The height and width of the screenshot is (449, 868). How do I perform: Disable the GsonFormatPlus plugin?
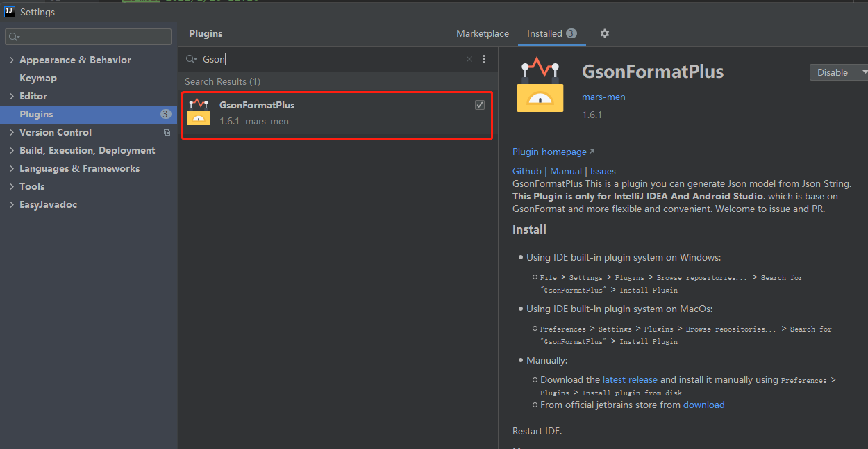[x=833, y=72]
